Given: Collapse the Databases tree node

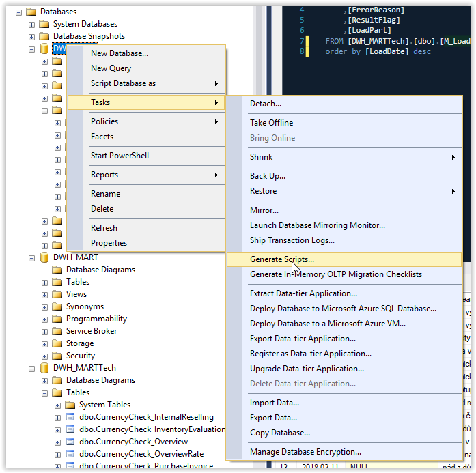Looking at the screenshot, I should [19, 12].
